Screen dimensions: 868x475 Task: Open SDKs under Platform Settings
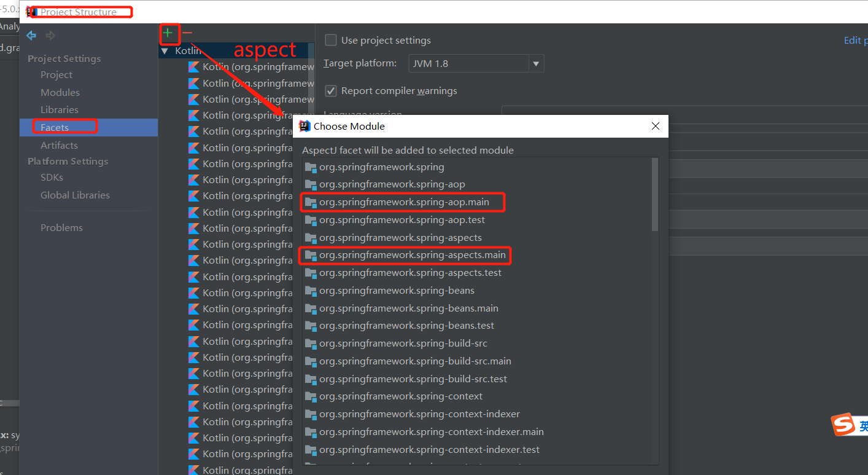52,178
